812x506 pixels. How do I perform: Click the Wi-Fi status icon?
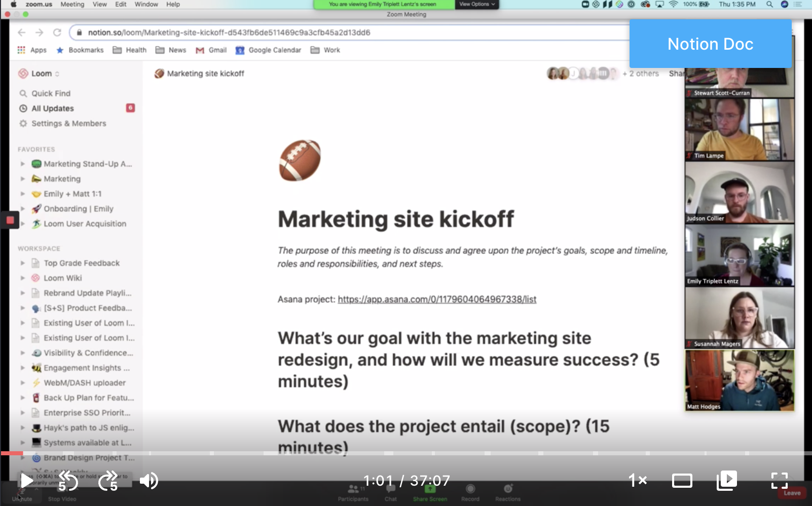(x=673, y=4)
